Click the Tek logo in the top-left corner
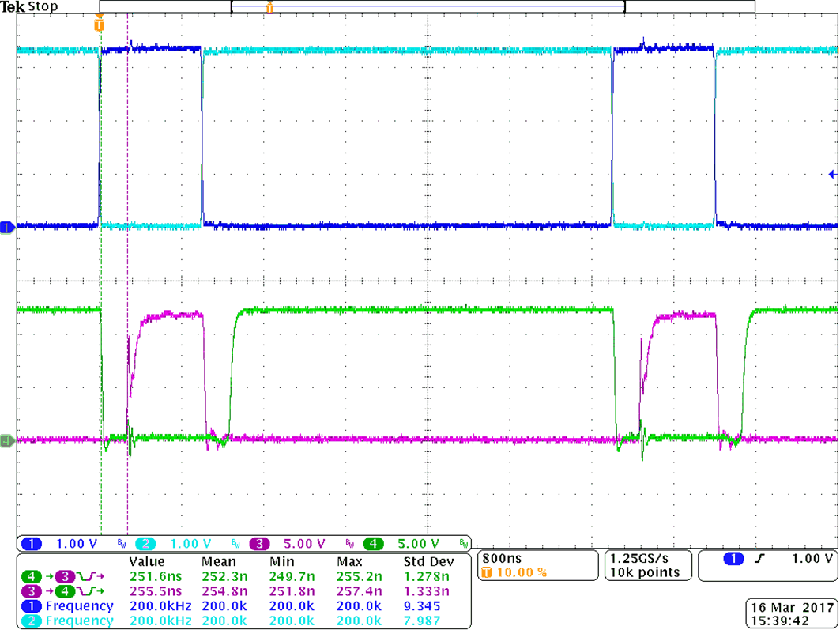Image resolution: width=840 pixels, height=630 pixels. (14, 6)
